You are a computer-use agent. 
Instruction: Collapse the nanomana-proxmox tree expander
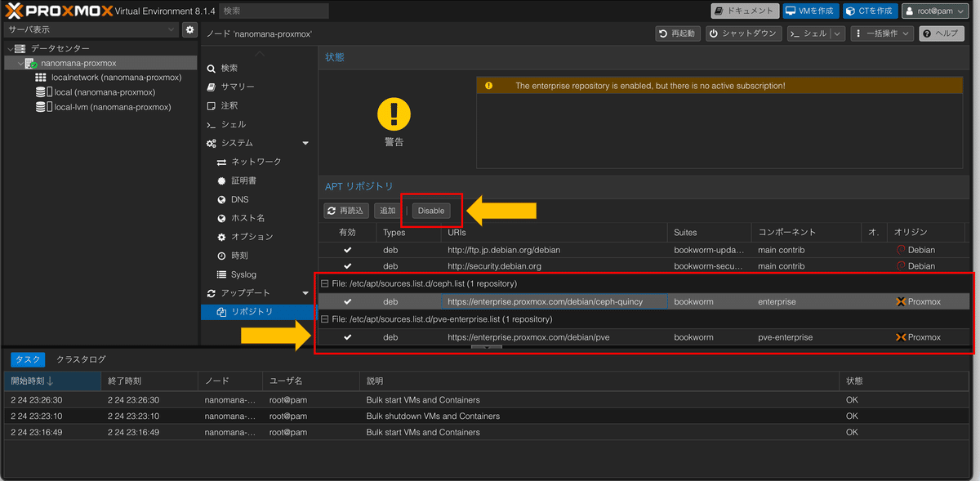pyautogui.click(x=20, y=63)
